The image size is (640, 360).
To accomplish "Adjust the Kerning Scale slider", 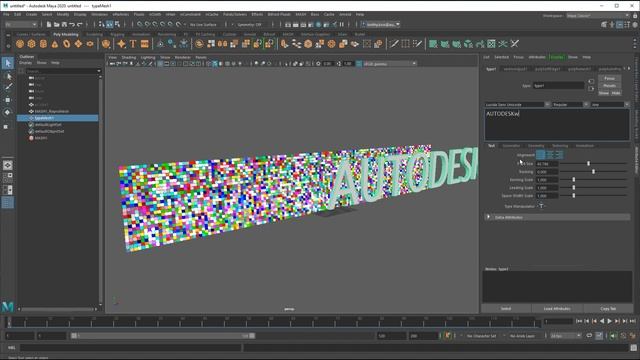I will click(573, 180).
